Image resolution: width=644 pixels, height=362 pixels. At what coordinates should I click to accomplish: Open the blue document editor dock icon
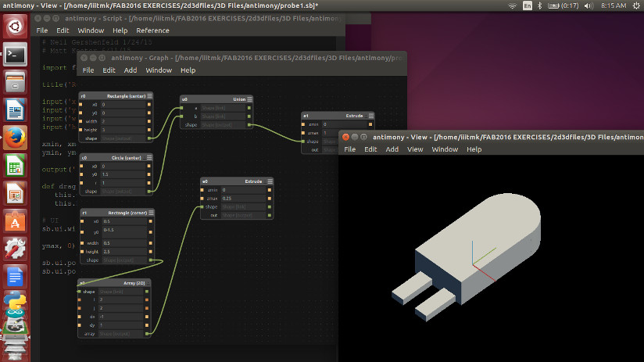point(15,277)
